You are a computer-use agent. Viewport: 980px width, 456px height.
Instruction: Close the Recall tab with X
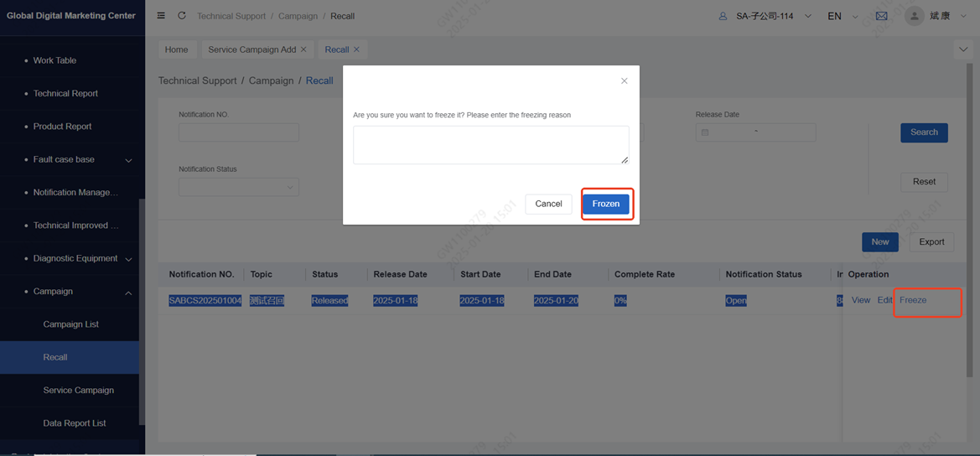coord(356,49)
